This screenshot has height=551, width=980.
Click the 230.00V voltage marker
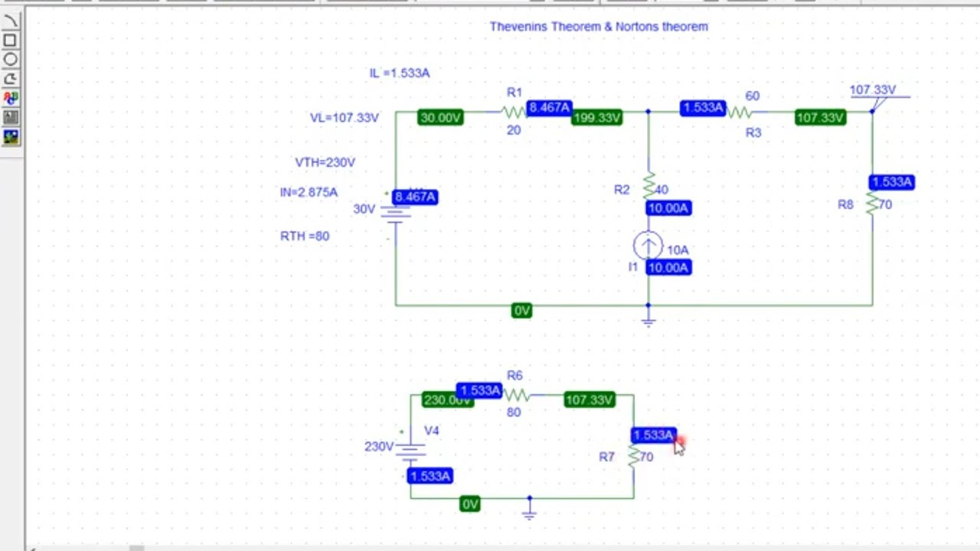tap(446, 399)
